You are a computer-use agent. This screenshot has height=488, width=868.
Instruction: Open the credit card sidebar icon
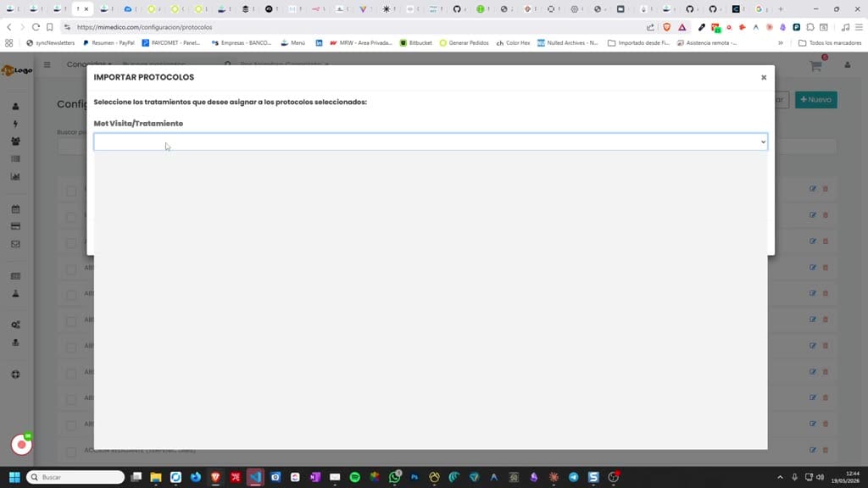tap(15, 226)
